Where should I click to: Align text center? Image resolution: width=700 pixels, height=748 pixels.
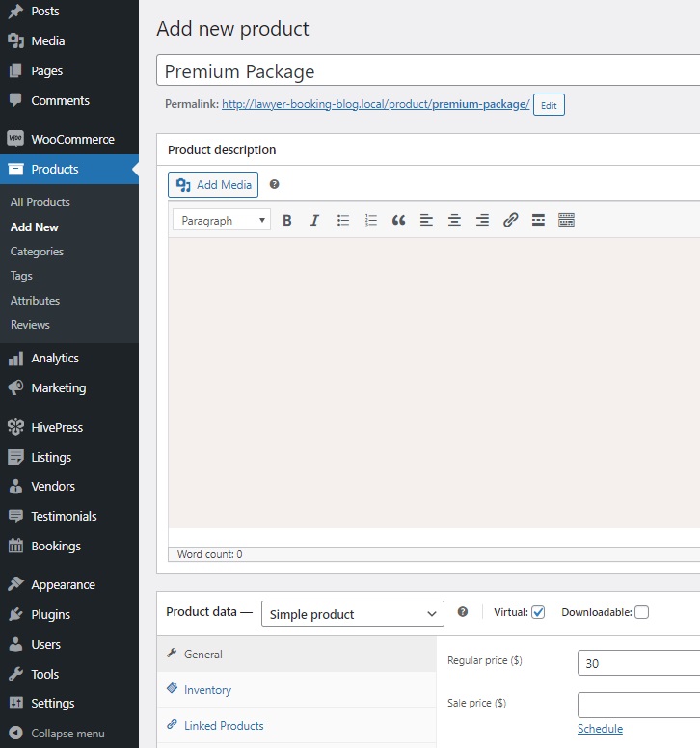pos(454,221)
